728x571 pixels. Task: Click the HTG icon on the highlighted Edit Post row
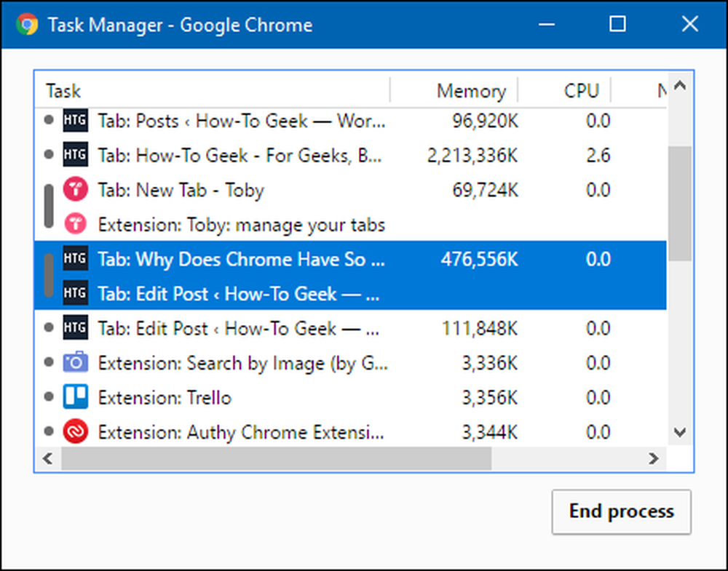click(x=75, y=294)
